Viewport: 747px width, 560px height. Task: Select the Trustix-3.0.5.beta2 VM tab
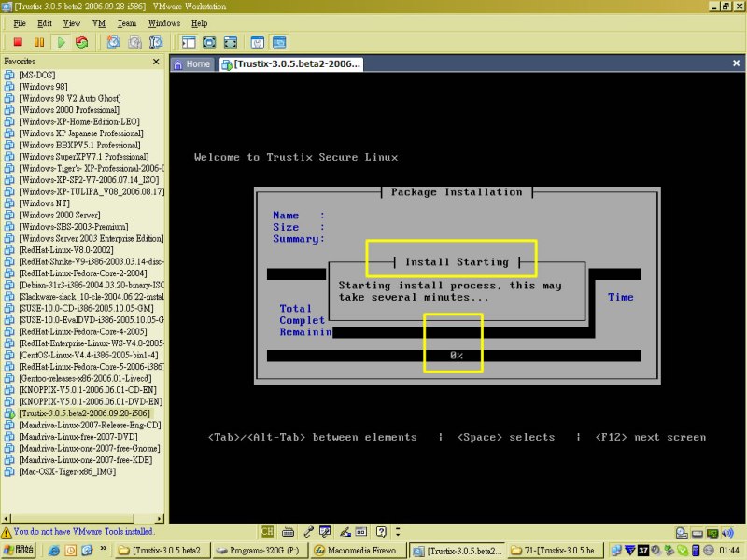coord(291,63)
